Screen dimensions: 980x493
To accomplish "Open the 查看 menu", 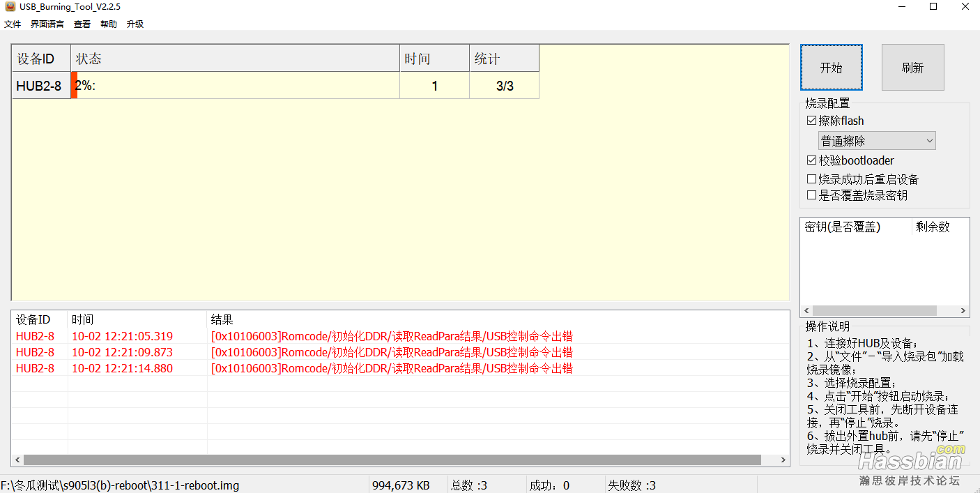I will tap(82, 24).
